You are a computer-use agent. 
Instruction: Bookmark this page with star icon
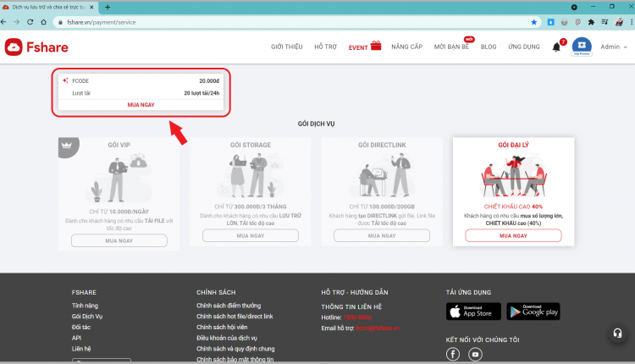[533, 22]
